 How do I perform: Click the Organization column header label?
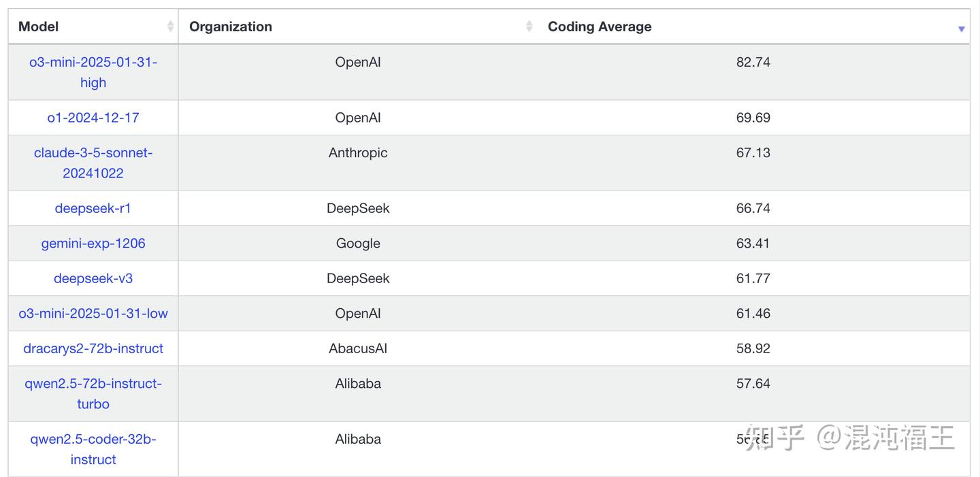tap(231, 27)
